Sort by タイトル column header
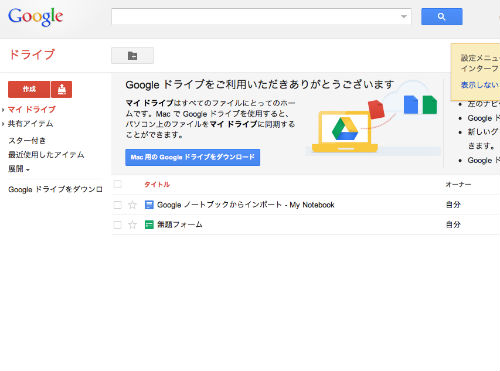 click(x=157, y=184)
